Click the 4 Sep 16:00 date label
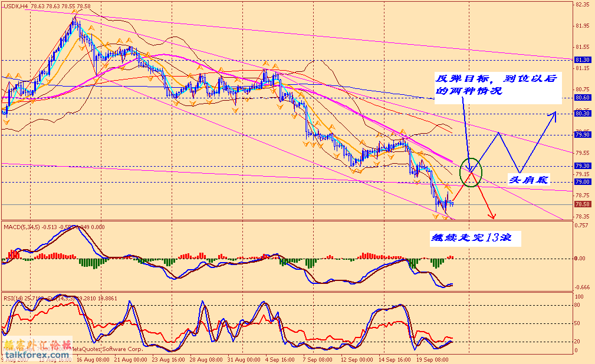Viewport: 595px width, 364px height. [x=280, y=359]
